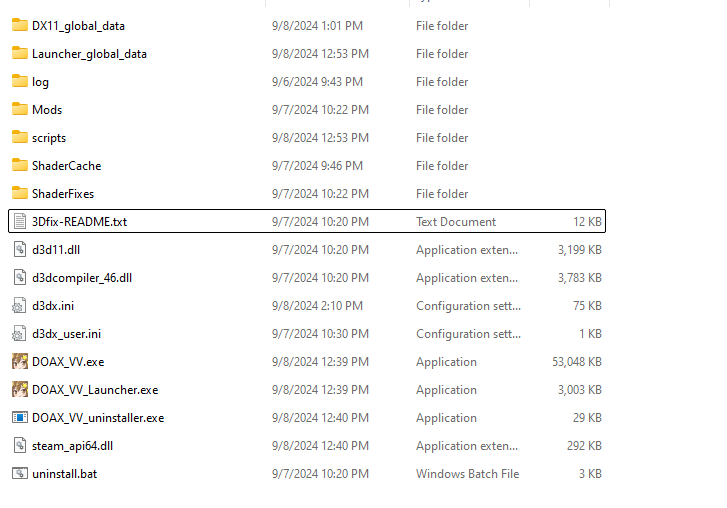Select the d3d11.dll file icon

(x=19, y=250)
